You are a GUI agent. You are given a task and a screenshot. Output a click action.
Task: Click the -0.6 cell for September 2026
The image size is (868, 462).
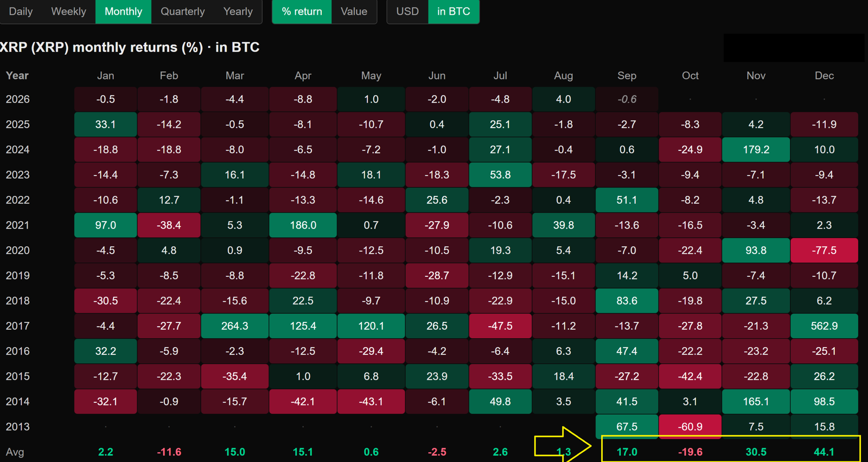(x=627, y=99)
